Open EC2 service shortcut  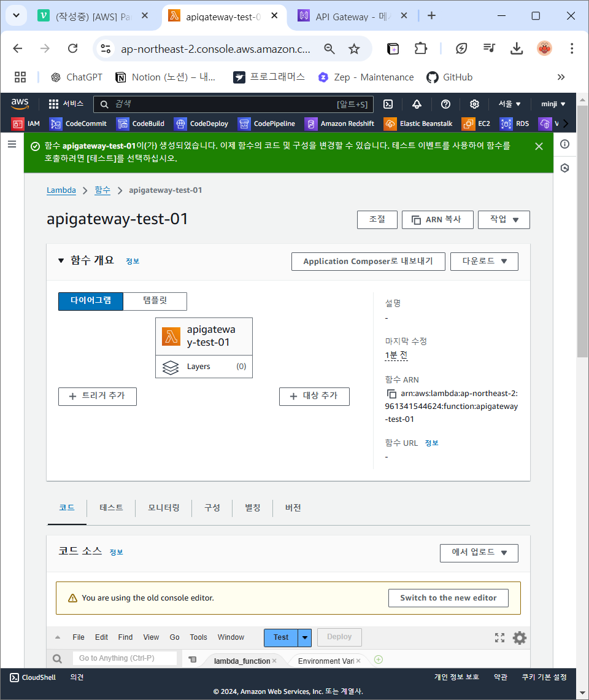pyautogui.click(x=476, y=123)
